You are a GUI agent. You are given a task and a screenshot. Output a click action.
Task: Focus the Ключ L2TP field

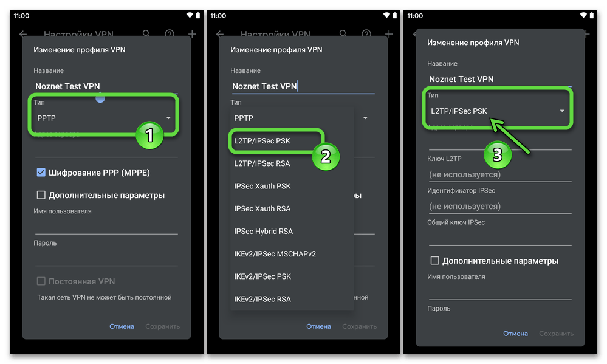[500, 174]
